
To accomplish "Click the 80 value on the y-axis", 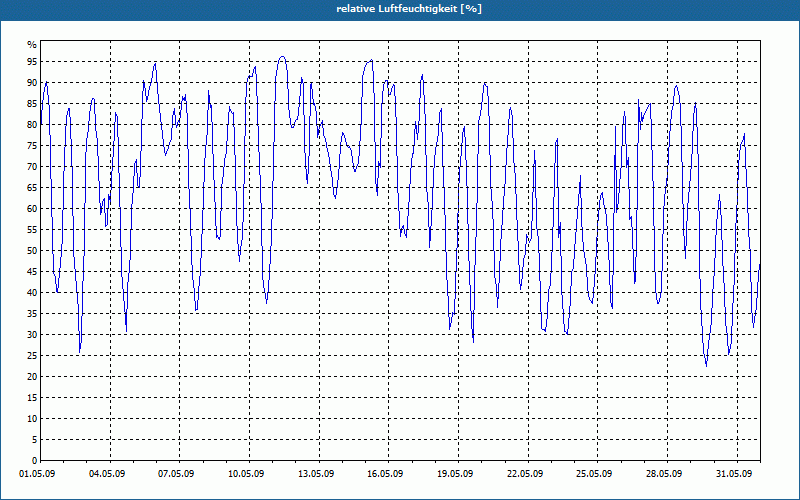I will [32, 124].
